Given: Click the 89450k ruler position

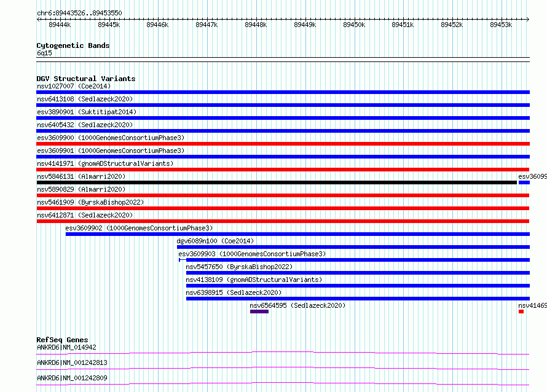Looking at the screenshot, I should (354, 25).
